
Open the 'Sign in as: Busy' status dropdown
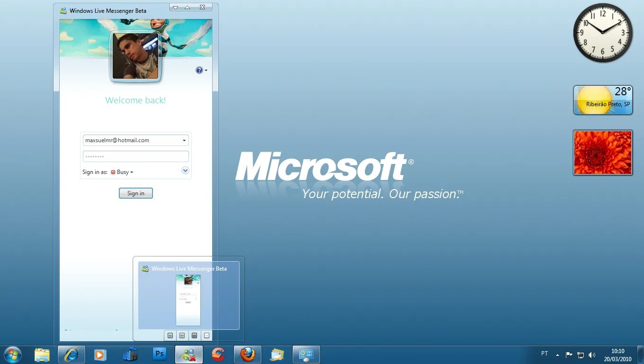tap(122, 172)
